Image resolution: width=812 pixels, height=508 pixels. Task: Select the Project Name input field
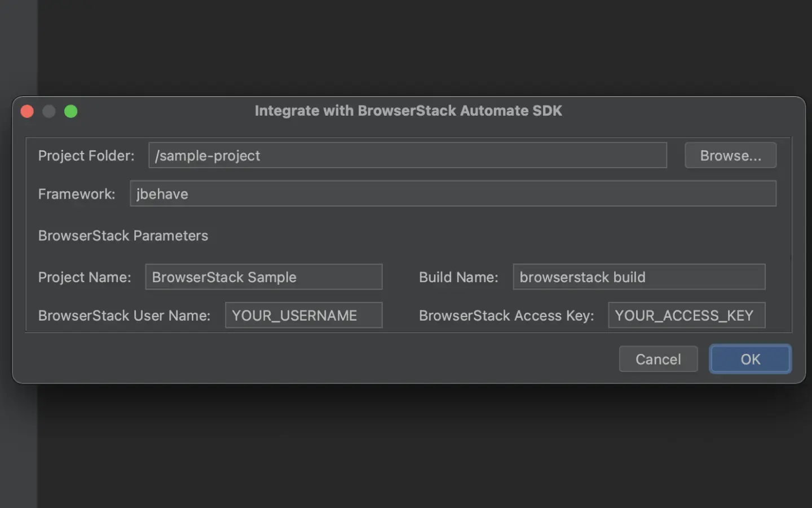263,277
